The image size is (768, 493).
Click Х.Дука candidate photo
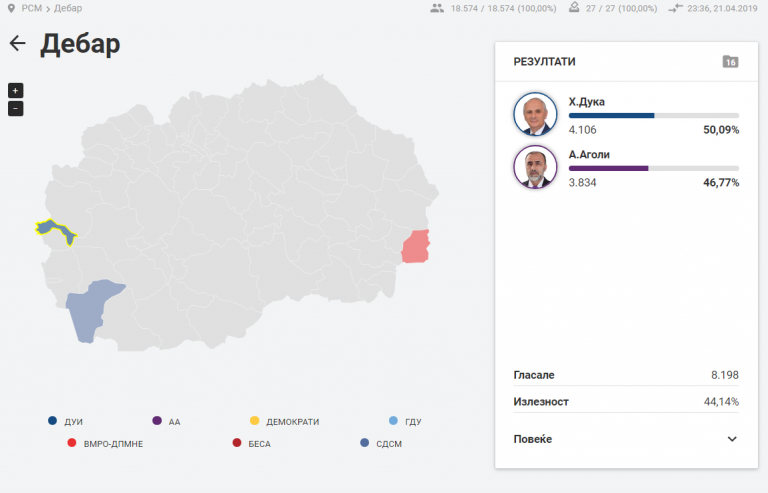(535, 114)
